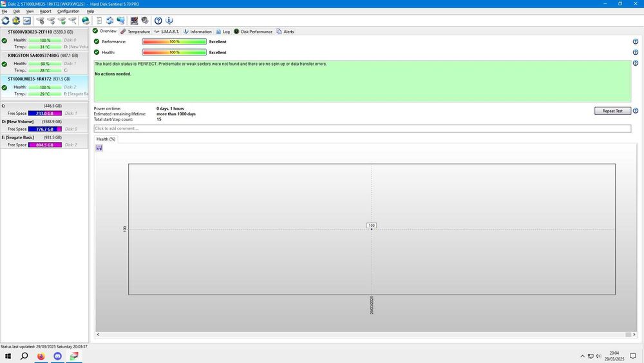Viewport: 644px width, 363px height.
Task: Click the help icon beside status text box
Action: (636, 63)
